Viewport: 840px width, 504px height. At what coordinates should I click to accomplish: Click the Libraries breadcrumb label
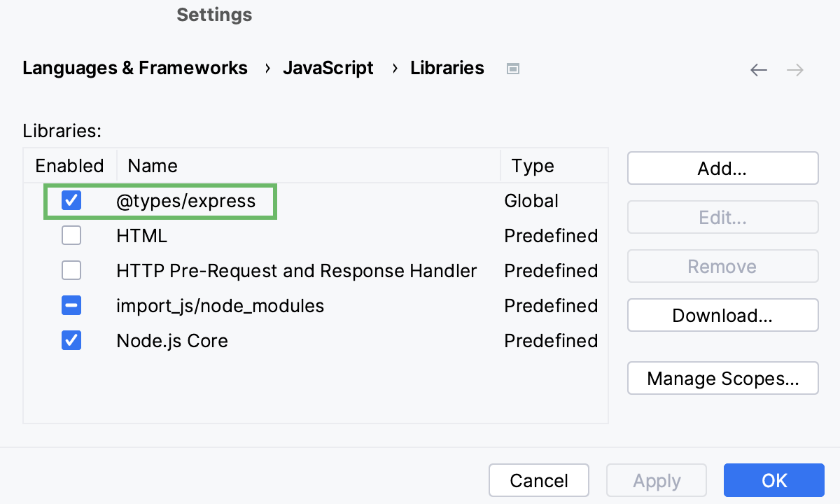click(x=447, y=68)
